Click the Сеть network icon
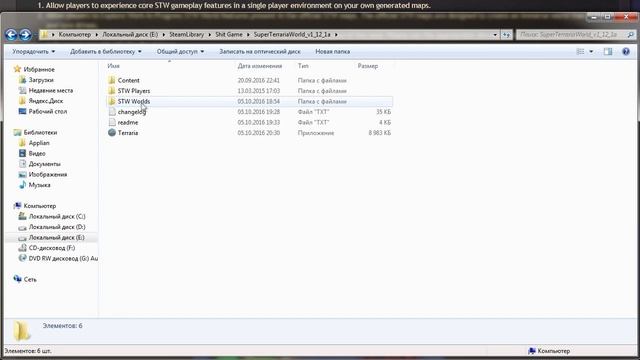 point(17,279)
